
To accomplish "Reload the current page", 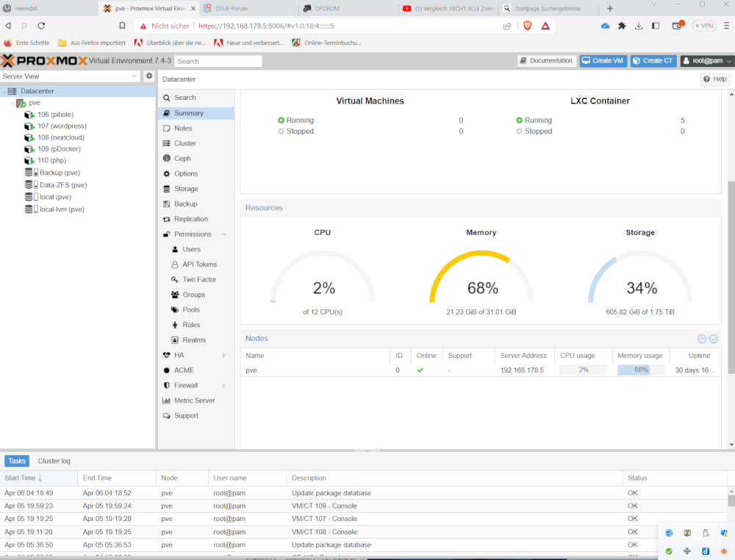I will 41,26.
